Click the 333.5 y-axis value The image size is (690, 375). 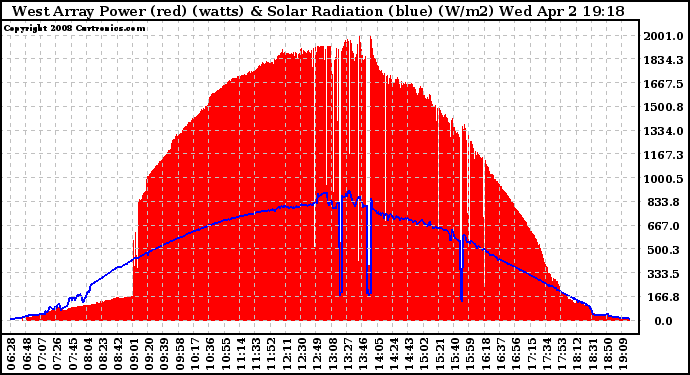(665, 274)
